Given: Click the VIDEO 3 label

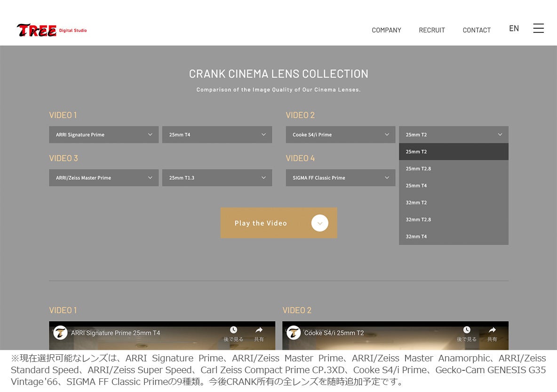Looking at the screenshot, I should pos(63,158).
